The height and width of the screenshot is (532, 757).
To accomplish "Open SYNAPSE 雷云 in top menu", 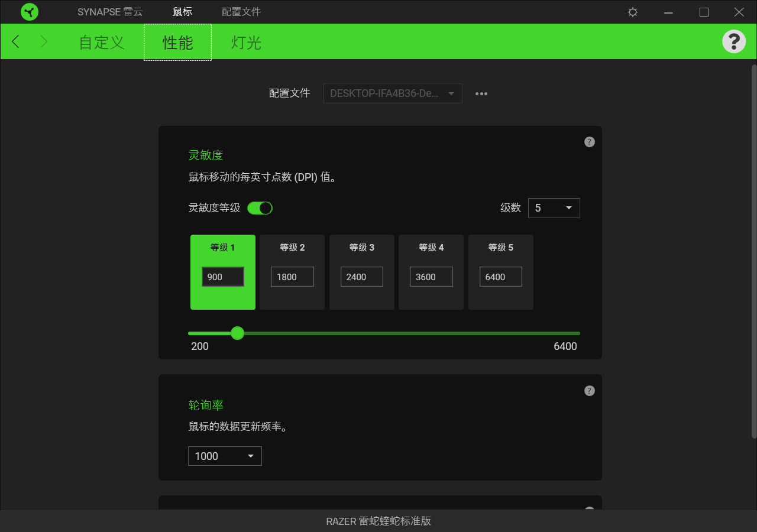I will point(110,12).
